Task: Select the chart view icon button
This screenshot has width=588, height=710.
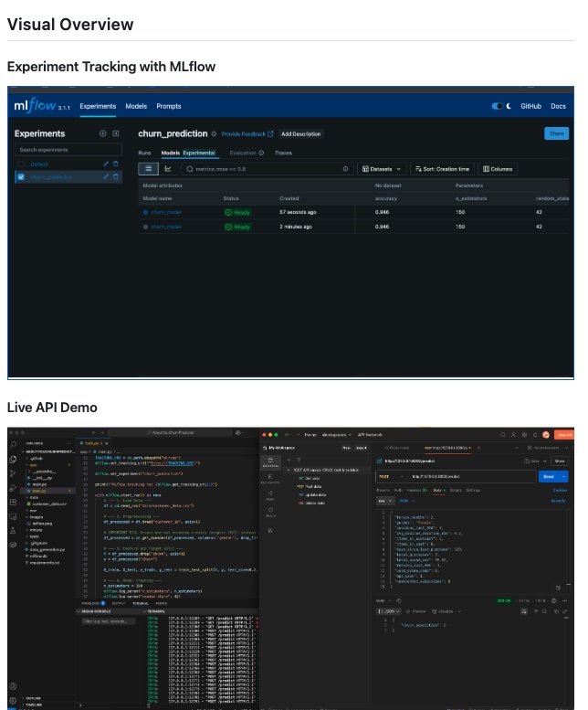Action: click(x=168, y=169)
